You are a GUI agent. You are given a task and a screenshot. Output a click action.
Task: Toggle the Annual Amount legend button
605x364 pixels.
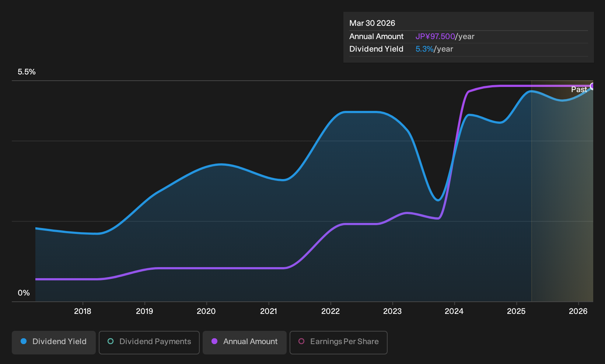tap(245, 342)
